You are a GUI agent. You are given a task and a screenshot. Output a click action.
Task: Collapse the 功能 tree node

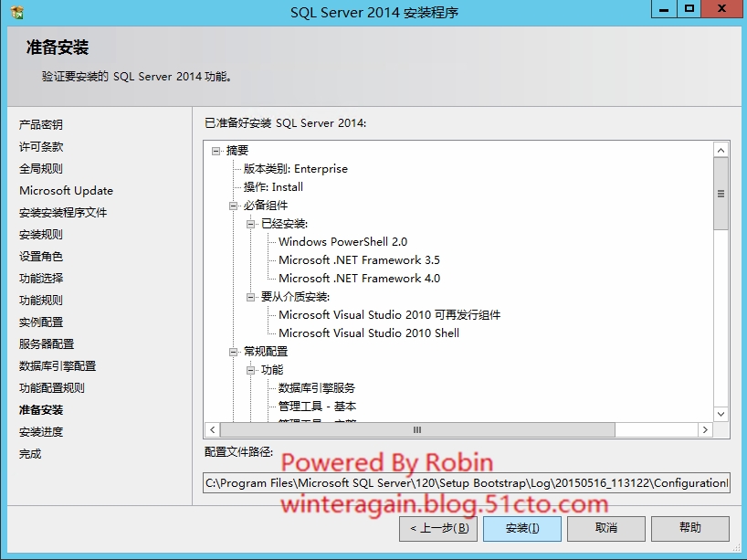(250, 370)
